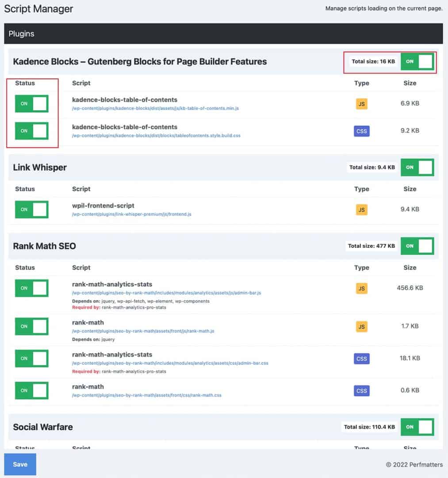Click the 'Total size: 16 KB' label
448x478 pixels.
click(x=373, y=62)
